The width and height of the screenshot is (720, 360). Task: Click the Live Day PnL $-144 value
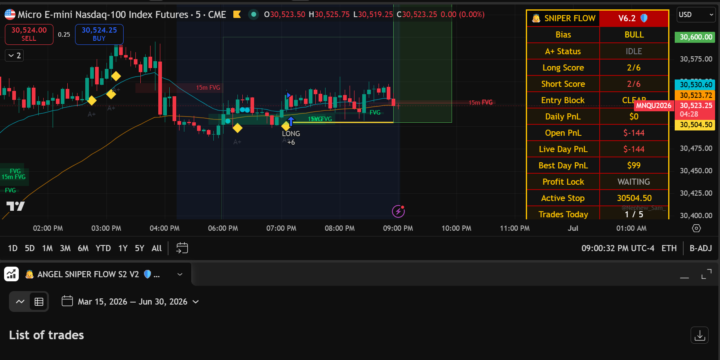[634, 149]
